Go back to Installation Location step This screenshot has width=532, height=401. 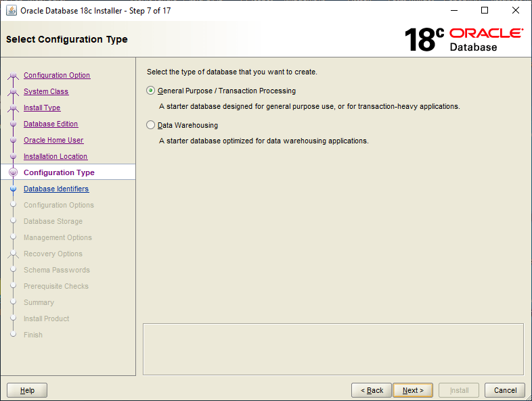pyautogui.click(x=56, y=157)
